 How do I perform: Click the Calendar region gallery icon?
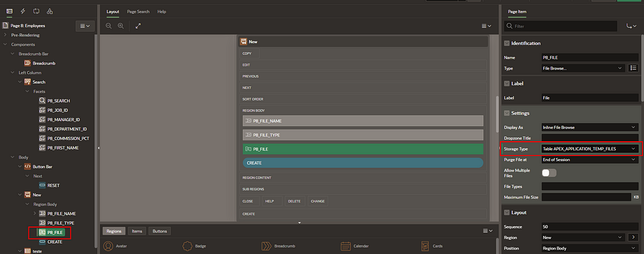click(346, 246)
